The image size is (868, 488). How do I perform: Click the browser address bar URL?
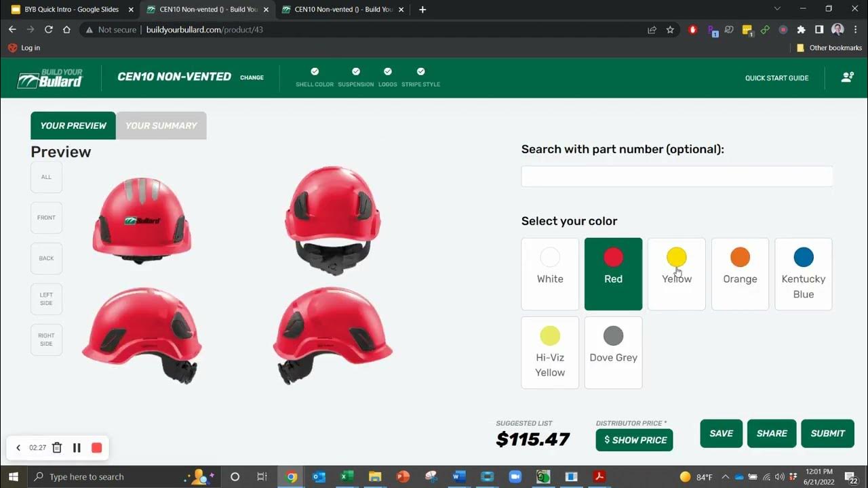205,30
